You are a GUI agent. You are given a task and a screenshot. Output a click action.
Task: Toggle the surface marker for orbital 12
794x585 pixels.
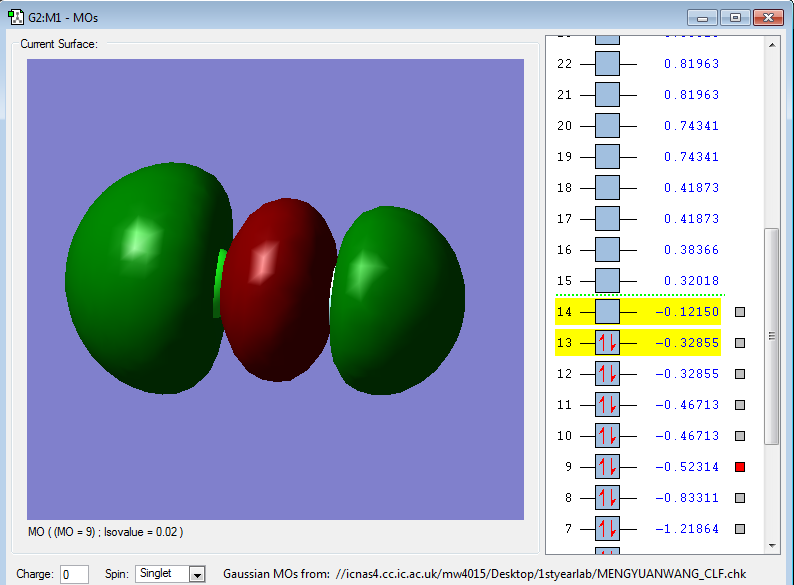click(x=740, y=374)
